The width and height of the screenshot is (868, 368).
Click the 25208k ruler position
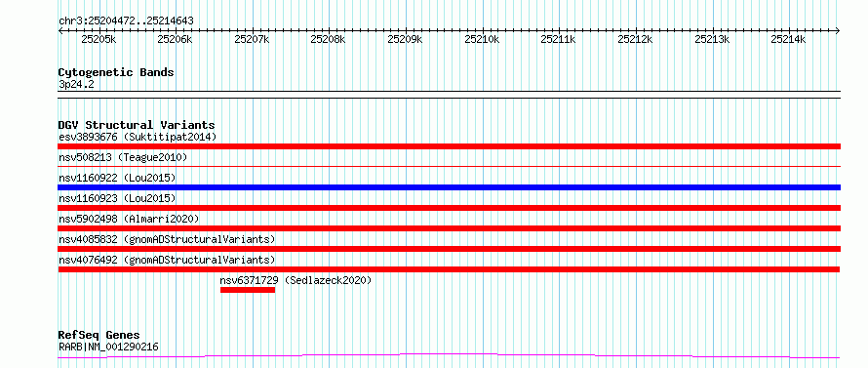[x=329, y=40]
